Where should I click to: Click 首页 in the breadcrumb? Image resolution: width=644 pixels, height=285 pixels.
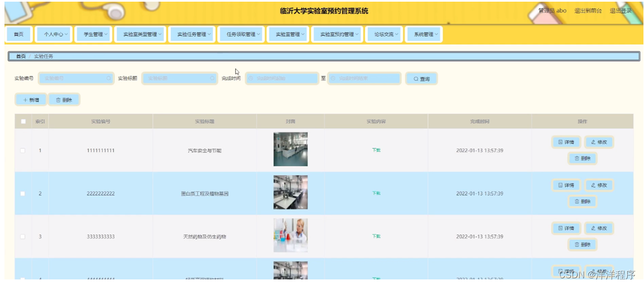[21, 56]
